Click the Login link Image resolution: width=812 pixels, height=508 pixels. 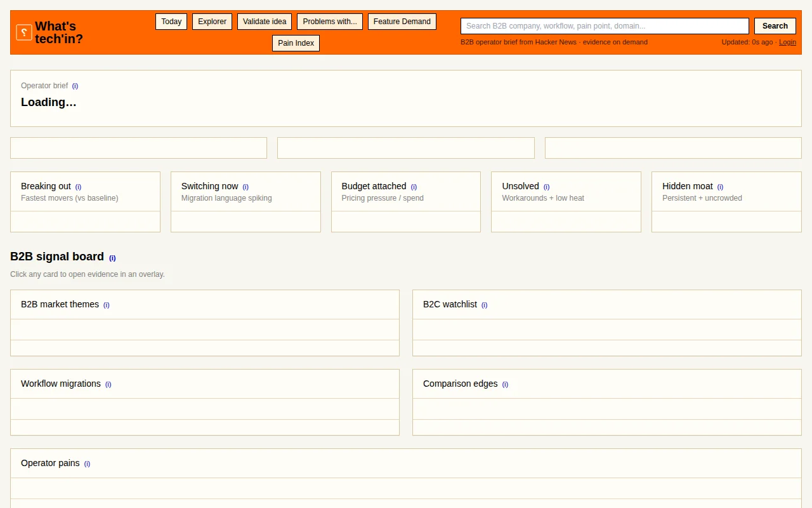(x=787, y=42)
